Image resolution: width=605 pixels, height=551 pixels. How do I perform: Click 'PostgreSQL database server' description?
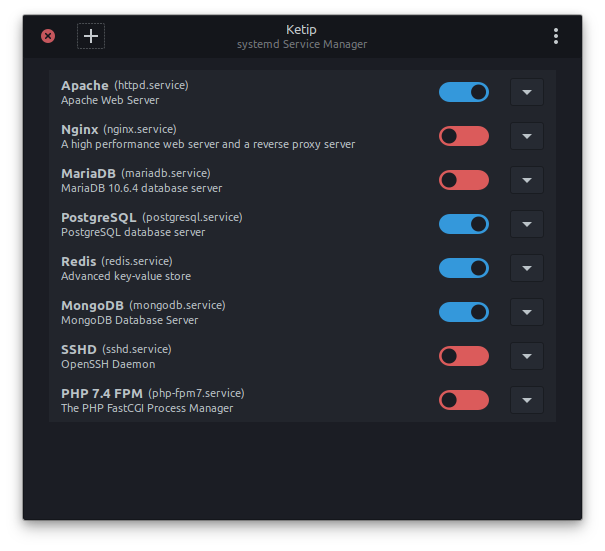[133, 232]
